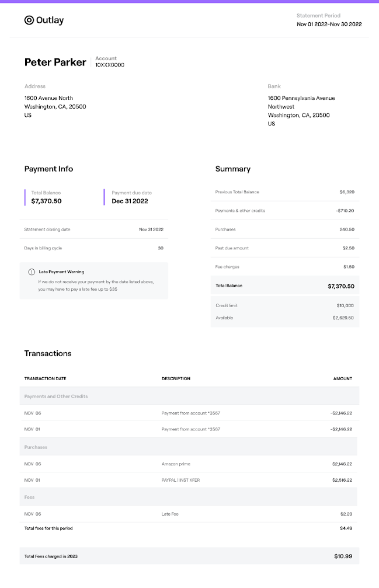The width and height of the screenshot is (379, 588).
Task: Click the Late Fee transaction entry
Action: 170,514
